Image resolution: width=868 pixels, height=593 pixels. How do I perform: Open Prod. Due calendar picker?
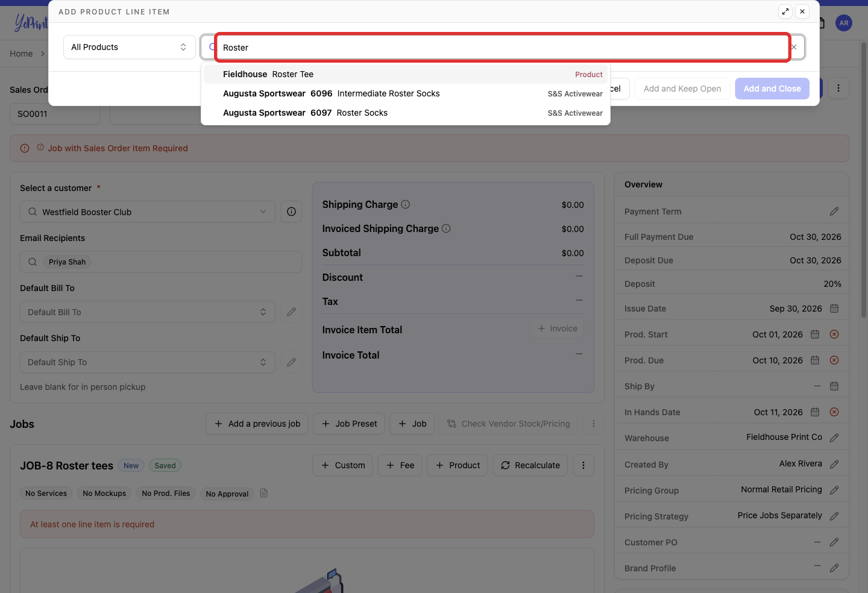(x=815, y=360)
